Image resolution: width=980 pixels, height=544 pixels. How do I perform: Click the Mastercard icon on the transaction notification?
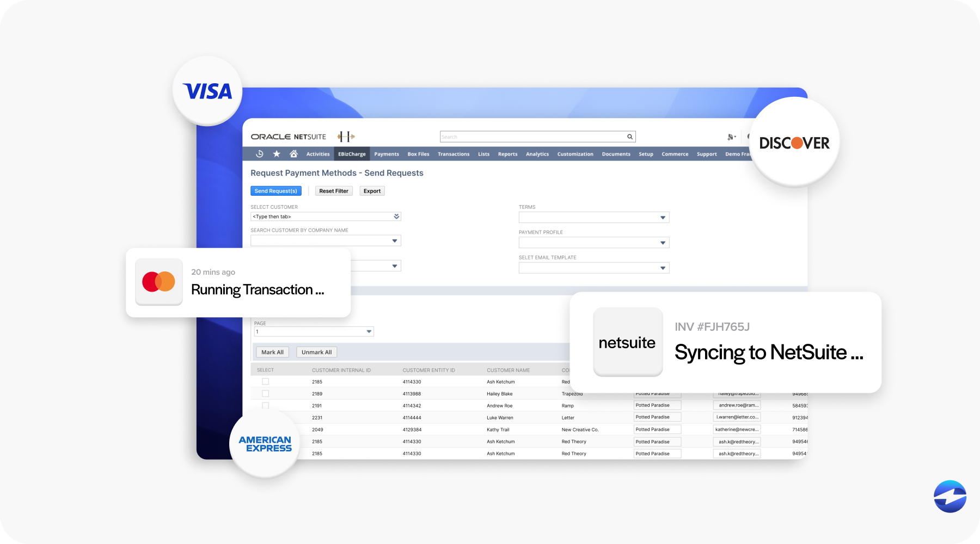coord(158,281)
